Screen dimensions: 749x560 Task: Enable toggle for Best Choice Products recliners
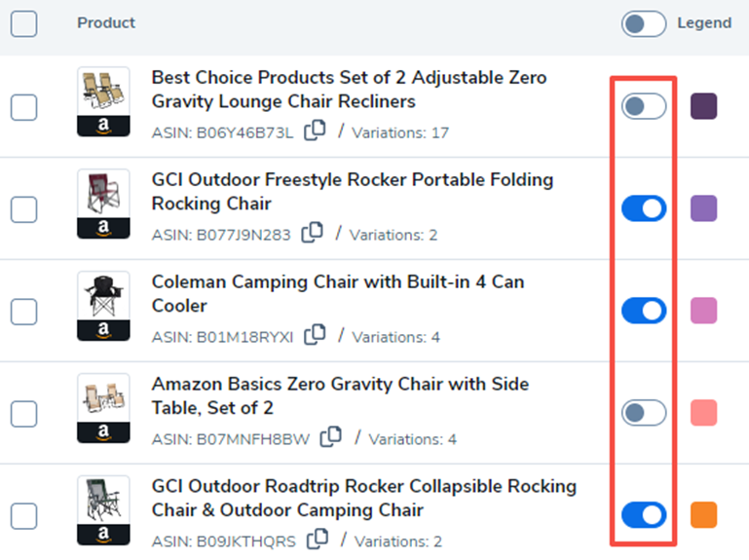click(644, 106)
